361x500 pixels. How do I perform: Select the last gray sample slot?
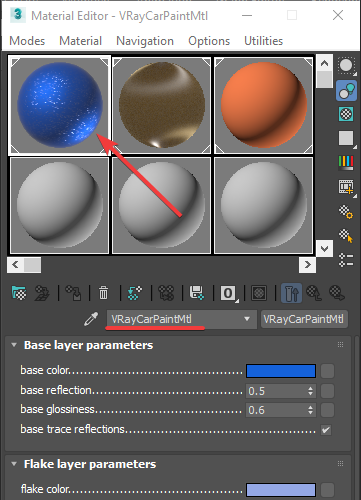264,205
